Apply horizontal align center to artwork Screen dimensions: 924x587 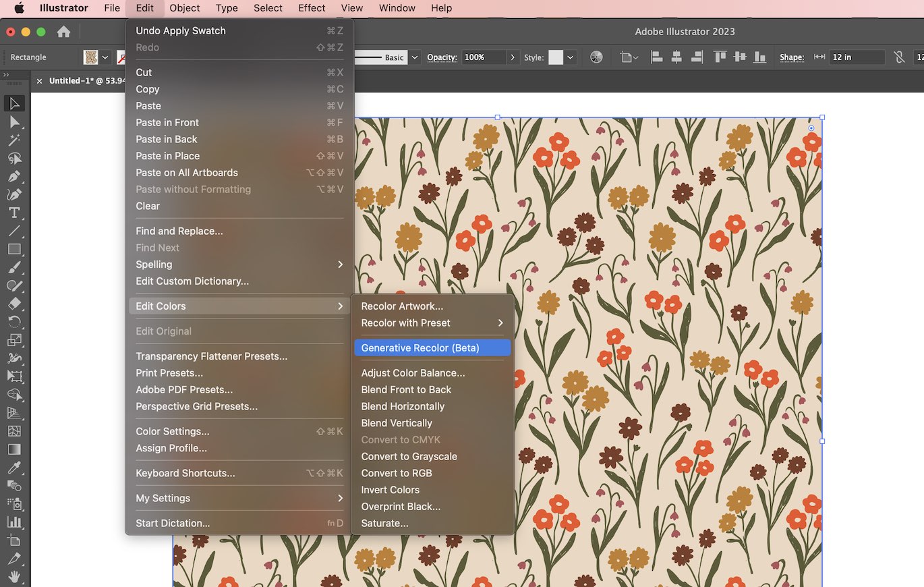(676, 57)
